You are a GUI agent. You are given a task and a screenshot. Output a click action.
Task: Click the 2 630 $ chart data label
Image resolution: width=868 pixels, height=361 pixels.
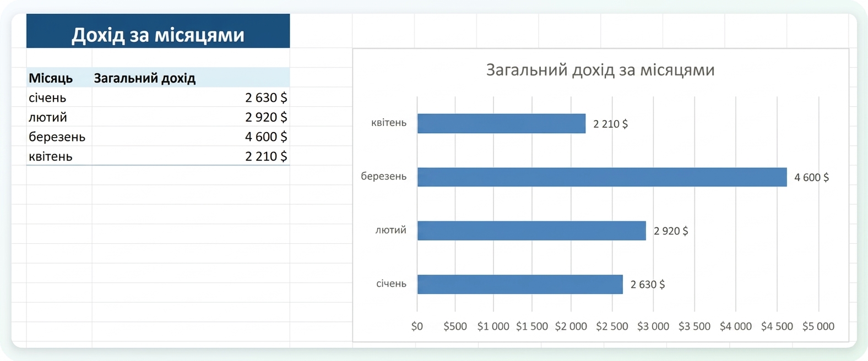click(x=648, y=285)
